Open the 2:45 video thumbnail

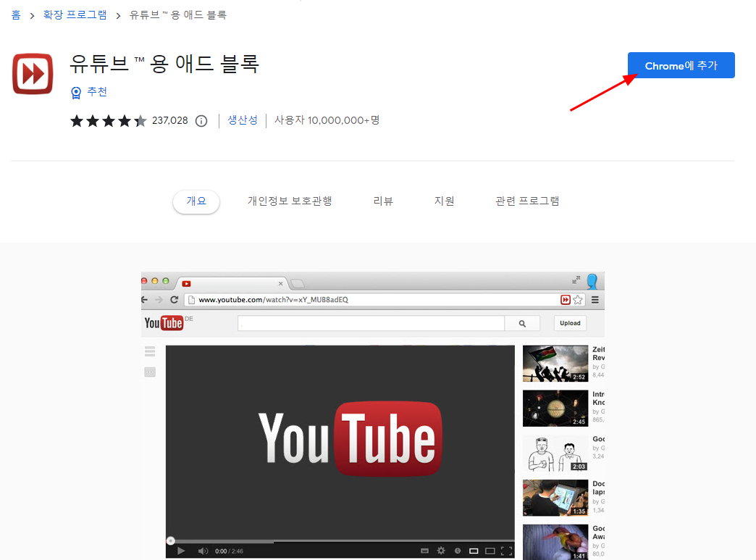[x=555, y=408]
